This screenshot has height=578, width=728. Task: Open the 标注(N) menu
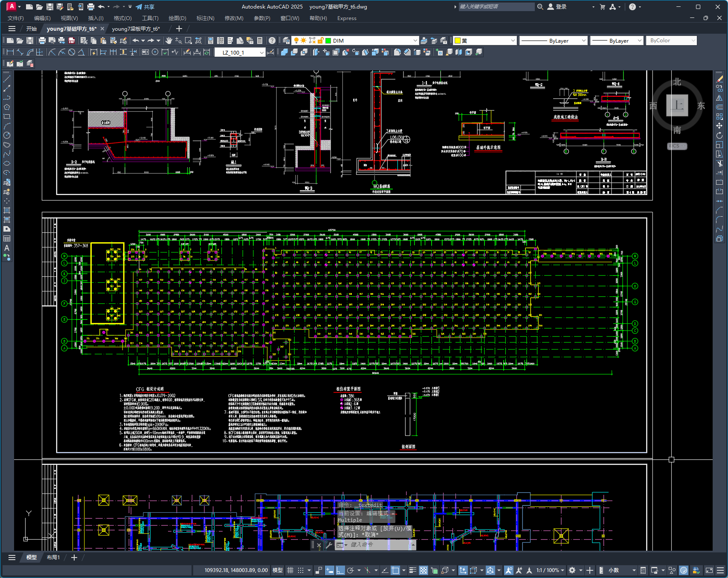point(205,18)
